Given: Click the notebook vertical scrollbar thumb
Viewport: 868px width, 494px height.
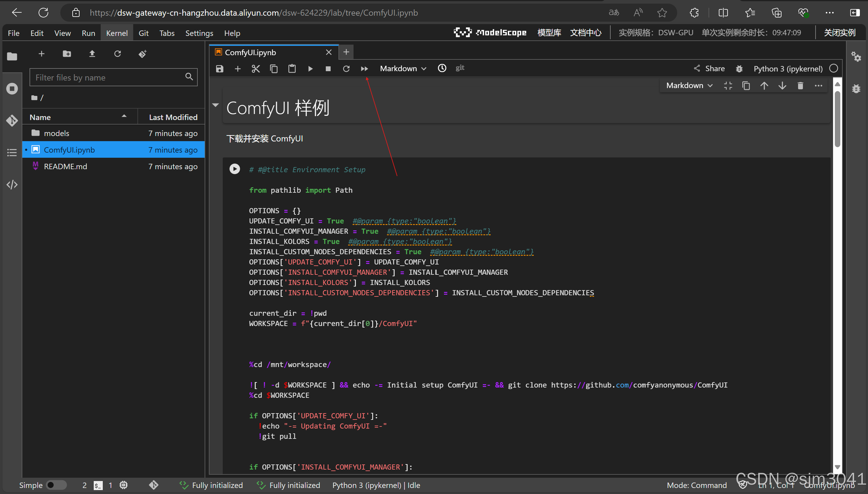Looking at the screenshot, I should 837,119.
